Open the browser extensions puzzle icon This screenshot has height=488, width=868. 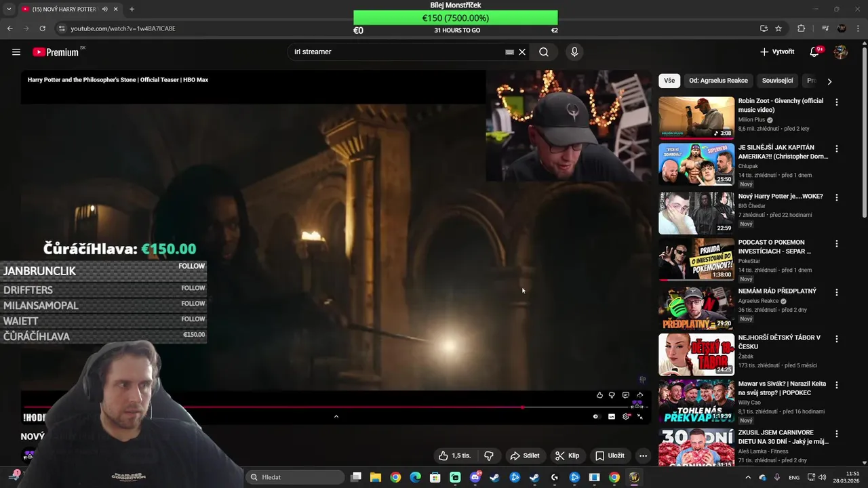tap(802, 28)
